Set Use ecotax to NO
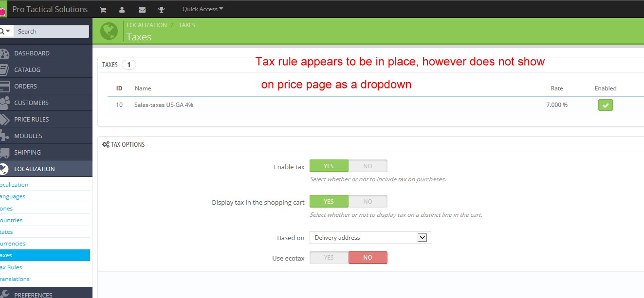 368,258
